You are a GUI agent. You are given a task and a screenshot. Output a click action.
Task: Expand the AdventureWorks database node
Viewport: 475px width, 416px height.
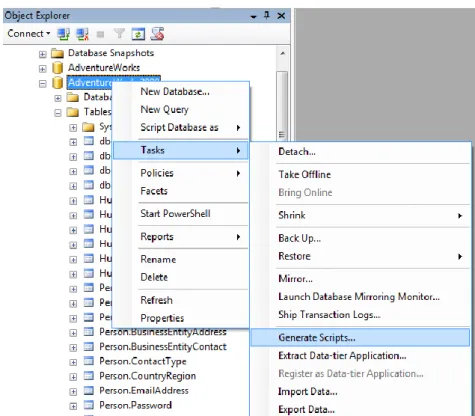[x=42, y=69]
